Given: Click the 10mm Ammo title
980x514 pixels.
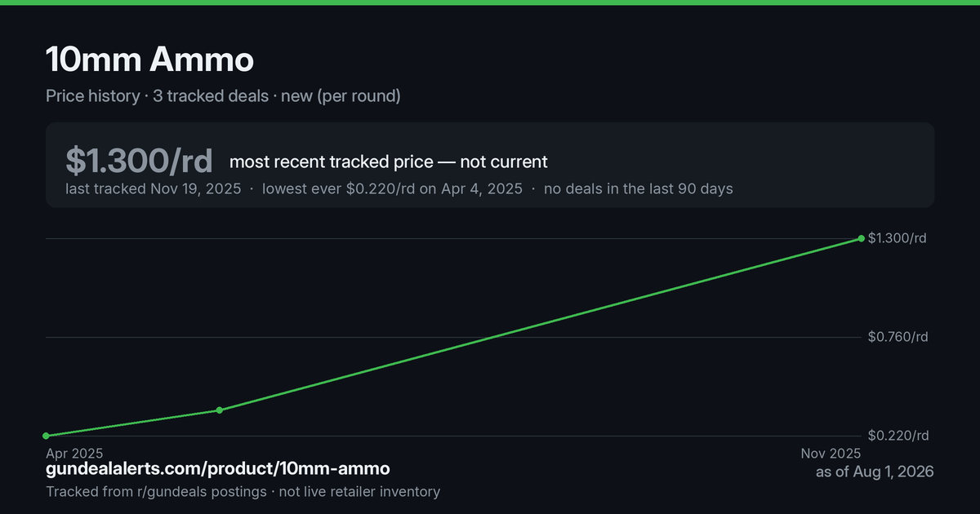Looking at the screenshot, I should 149,60.
